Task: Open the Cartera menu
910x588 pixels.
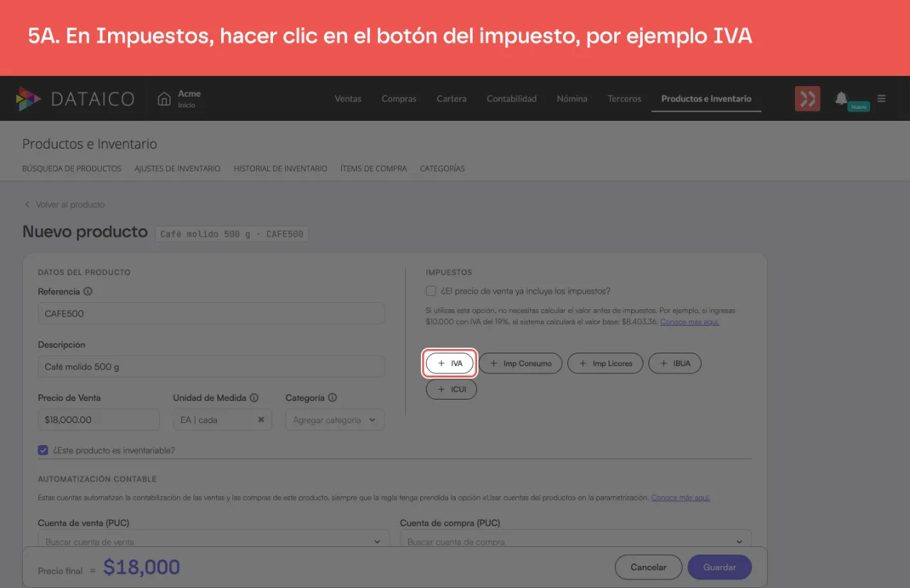Action: (x=451, y=99)
